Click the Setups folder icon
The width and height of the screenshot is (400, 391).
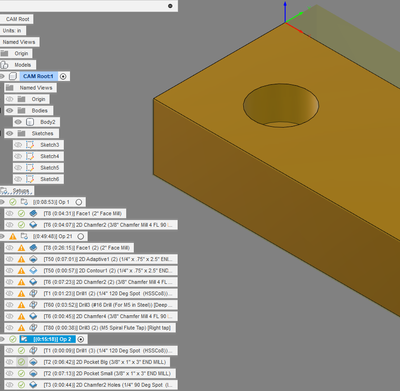pyautogui.click(x=4, y=191)
